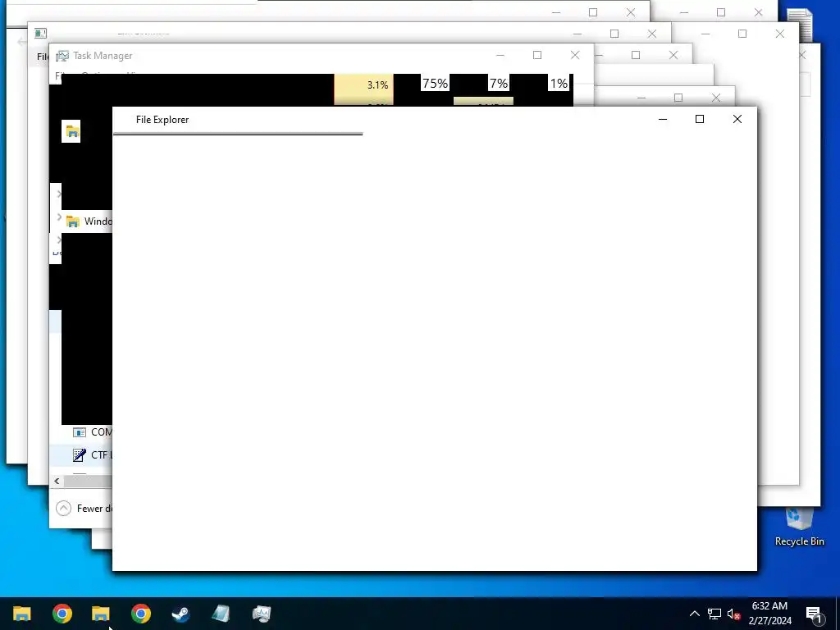Maximize the Task Manager window

coord(537,55)
